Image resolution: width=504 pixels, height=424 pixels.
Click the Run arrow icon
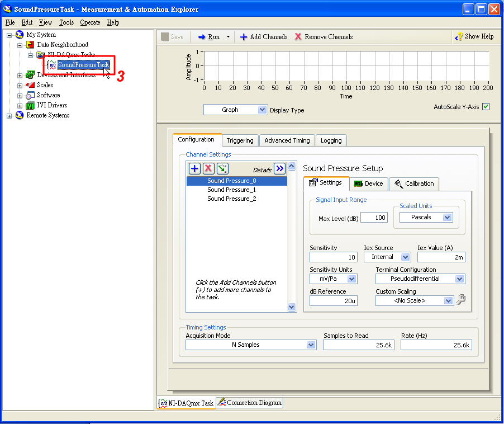202,37
